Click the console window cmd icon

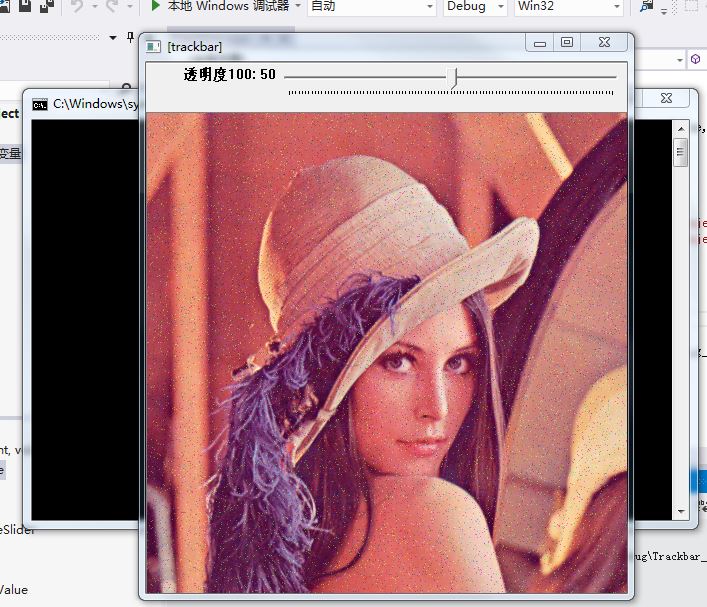(x=40, y=103)
